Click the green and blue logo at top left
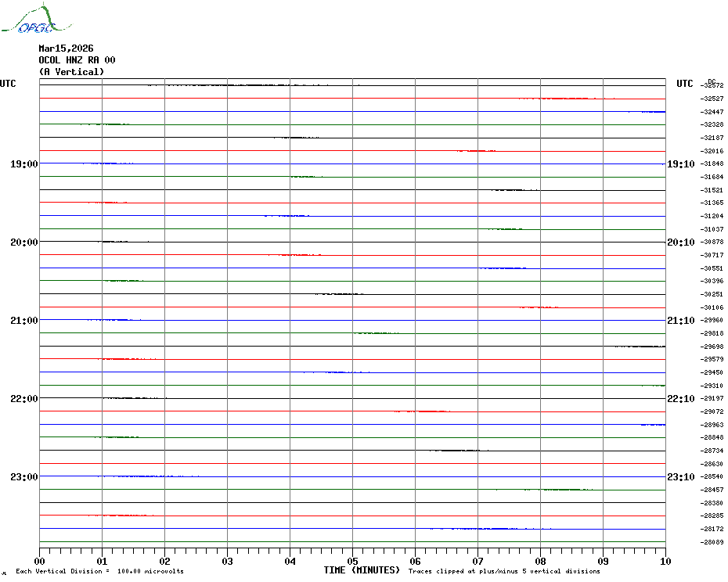 click(x=28, y=21)
